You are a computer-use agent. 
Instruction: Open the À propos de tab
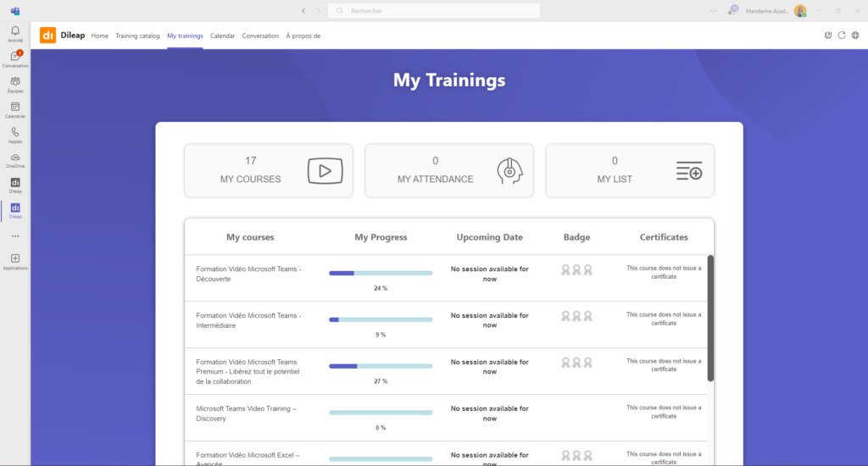pyautogui.click(x=303, y=36)
